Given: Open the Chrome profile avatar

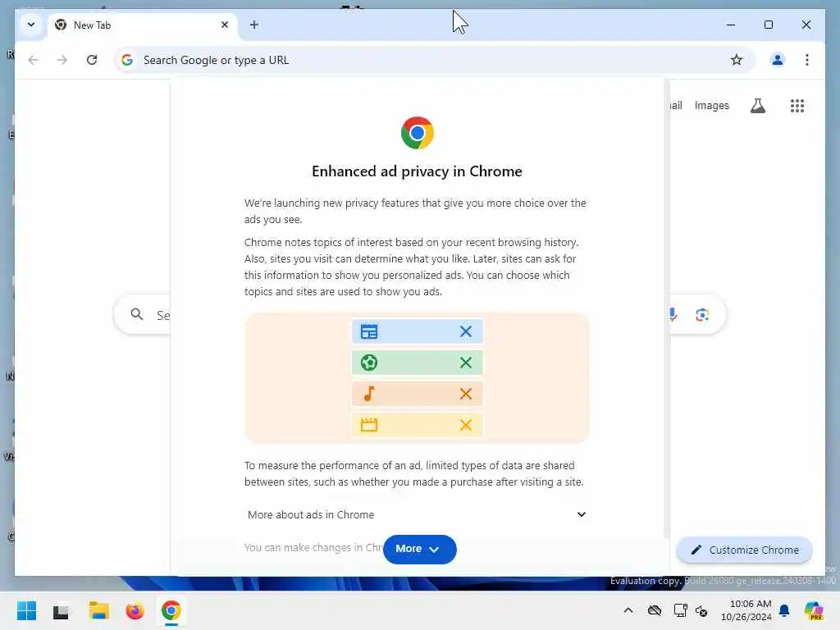Looking at the screenshot, I should (x=778, y=60).
